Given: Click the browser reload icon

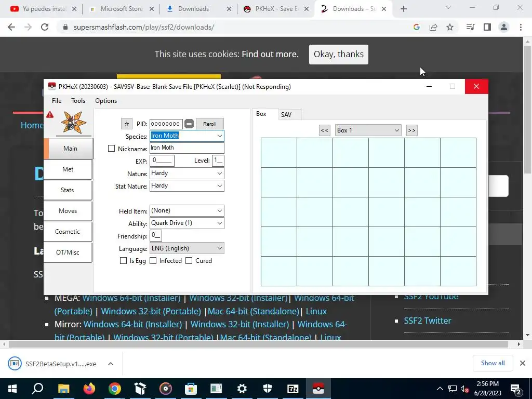Looking at the screenshot, I should tap(45, 27).
